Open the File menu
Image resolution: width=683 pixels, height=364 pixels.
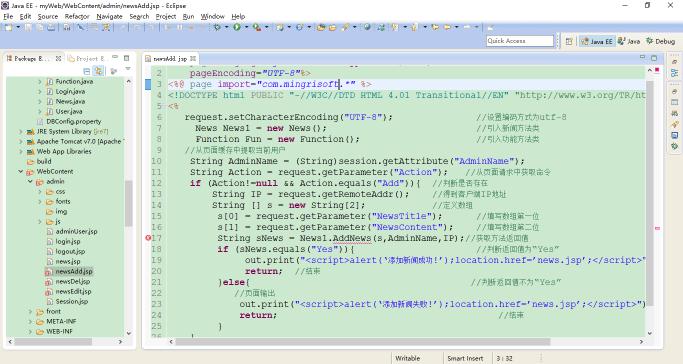click(x=8, y=16)
